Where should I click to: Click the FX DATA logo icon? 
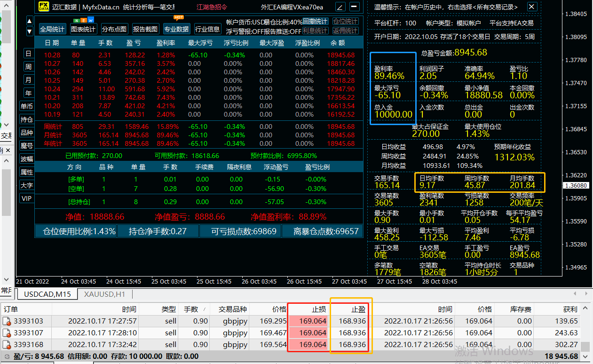tap(43, 7)
